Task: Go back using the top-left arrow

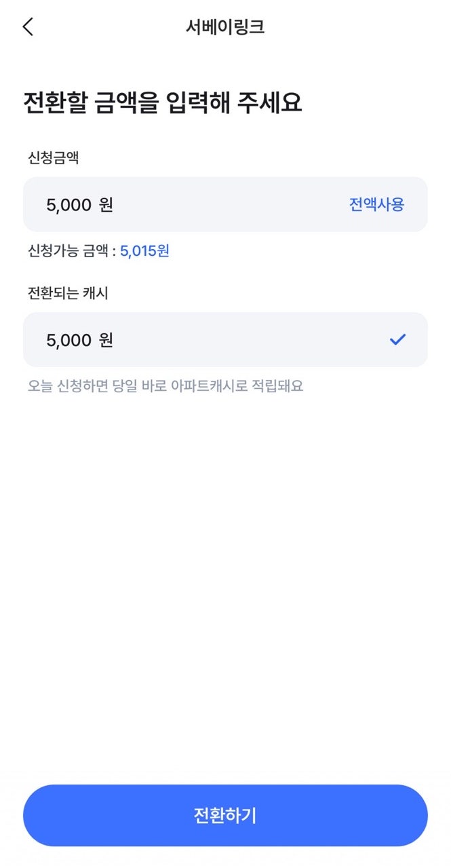Action: point(28,27)
